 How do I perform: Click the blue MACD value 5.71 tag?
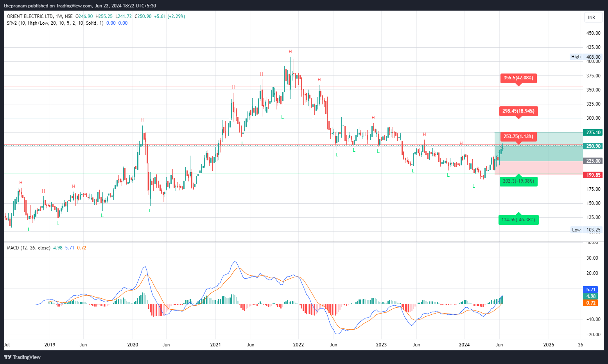[x=590, y=290]
